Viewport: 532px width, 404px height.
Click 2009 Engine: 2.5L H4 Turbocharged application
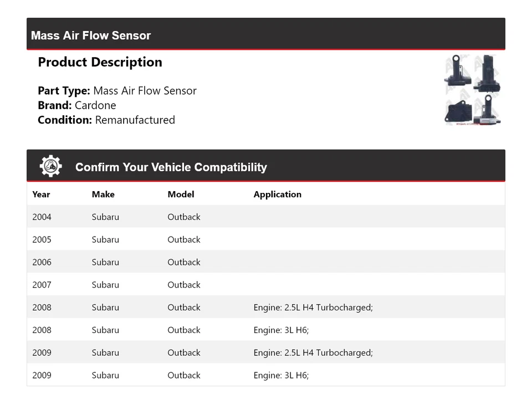pyautogui.click(x=313, y=353)
